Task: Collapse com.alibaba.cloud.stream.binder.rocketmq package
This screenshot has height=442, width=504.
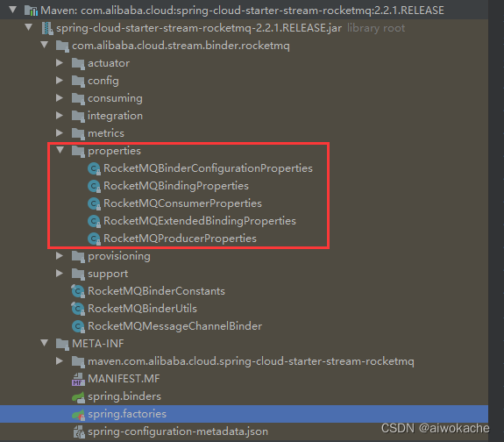Action: (x=45, y=45)
